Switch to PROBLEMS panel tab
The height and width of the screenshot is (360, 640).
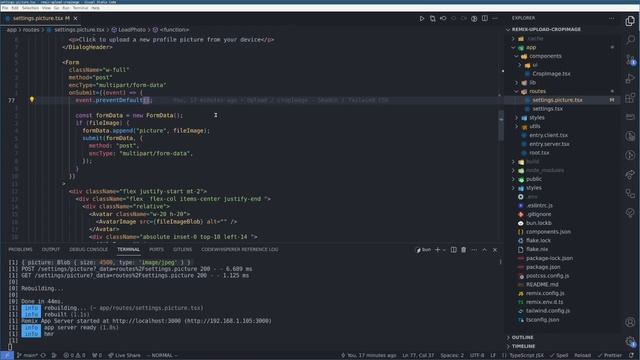coord(20,249)
